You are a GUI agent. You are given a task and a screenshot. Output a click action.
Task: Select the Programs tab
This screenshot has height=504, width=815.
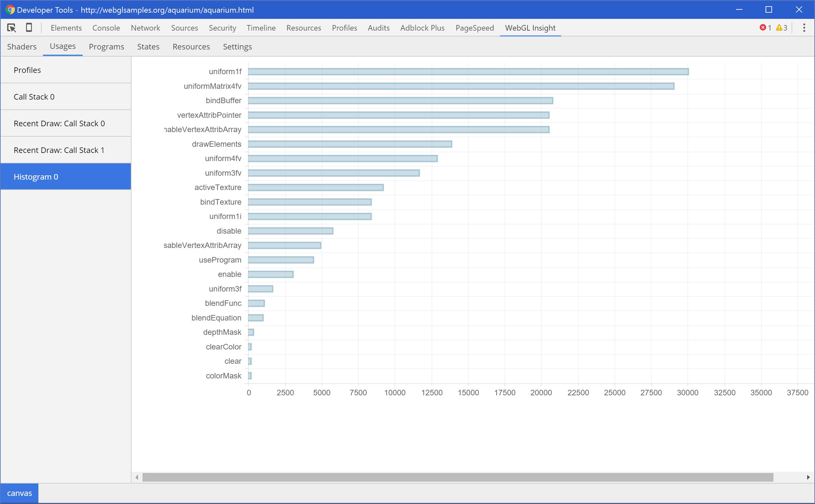tap(106, 47)
